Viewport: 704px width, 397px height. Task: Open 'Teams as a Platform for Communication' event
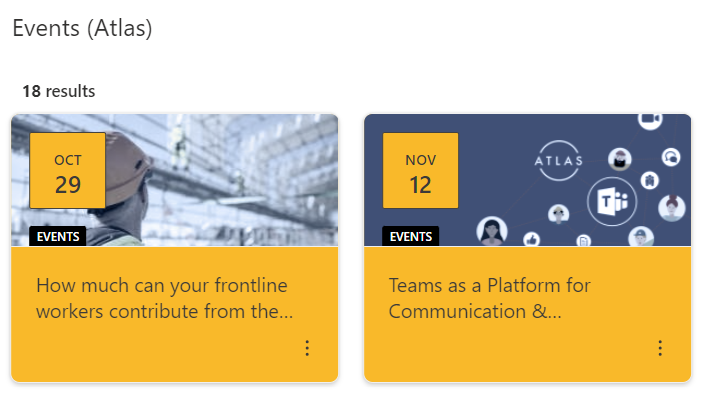[489, 298]
